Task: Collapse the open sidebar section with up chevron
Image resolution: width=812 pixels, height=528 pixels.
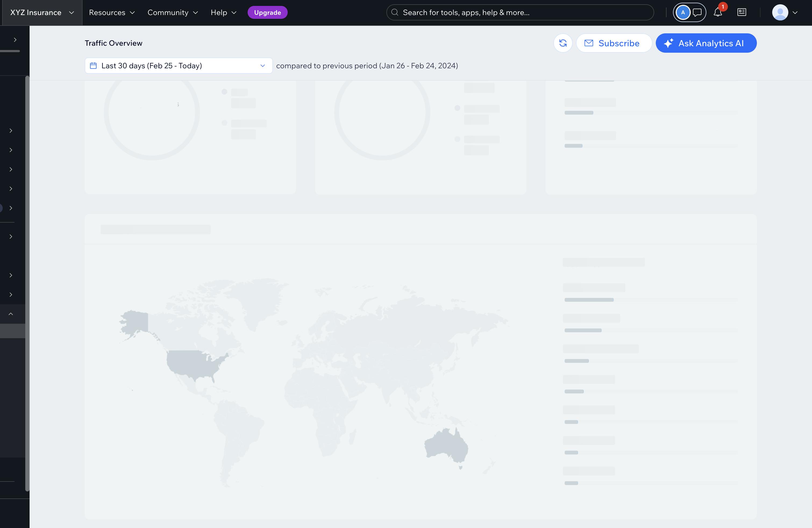Action: click(x=11, y=314)
